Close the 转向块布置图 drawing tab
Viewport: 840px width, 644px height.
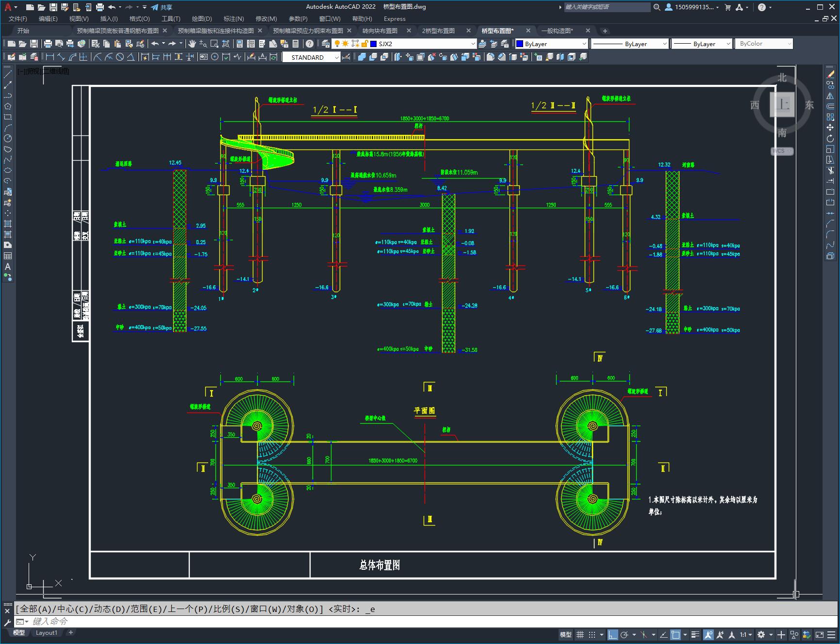pyautogui.click(x=409, y=31)
